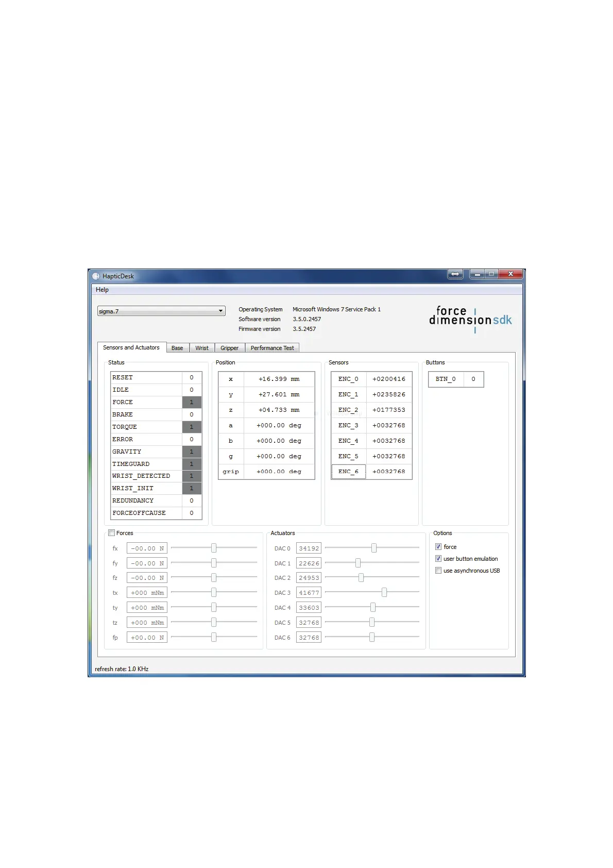The width and height of the screenshot is (613, 868).
Task: Click the DAC 2 slider
Action: tap(372, 578)
